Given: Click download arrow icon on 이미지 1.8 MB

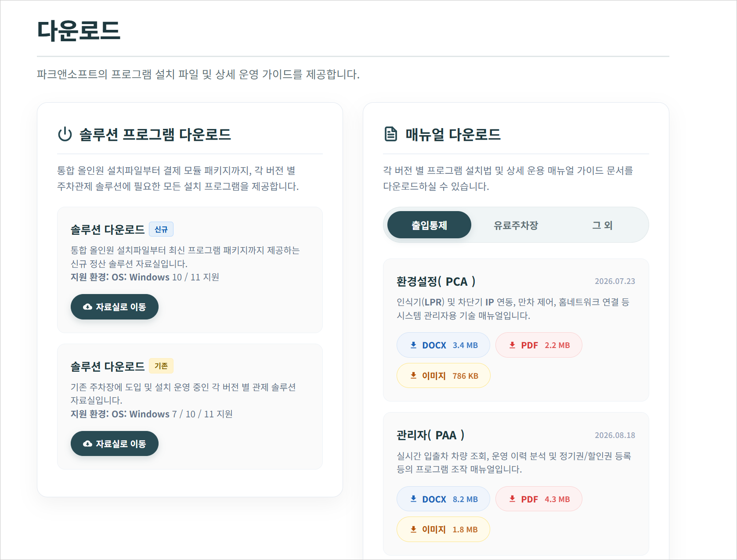Looking at the screenshot, I should pos(413,530).
